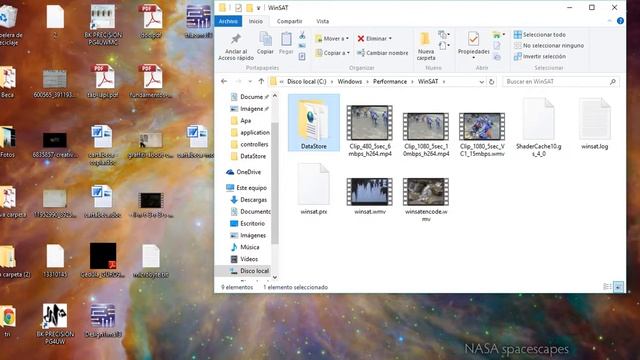Click the Back navigation arrow

[224, 81]
